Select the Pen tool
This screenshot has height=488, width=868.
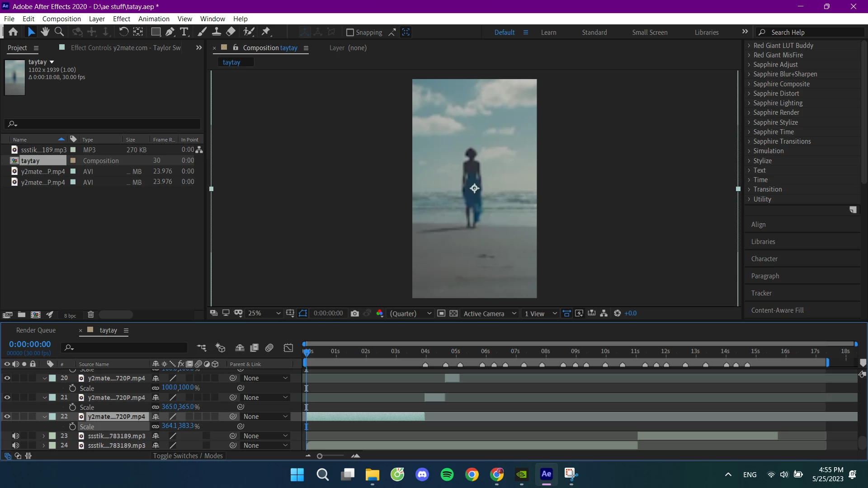point(170,32)
